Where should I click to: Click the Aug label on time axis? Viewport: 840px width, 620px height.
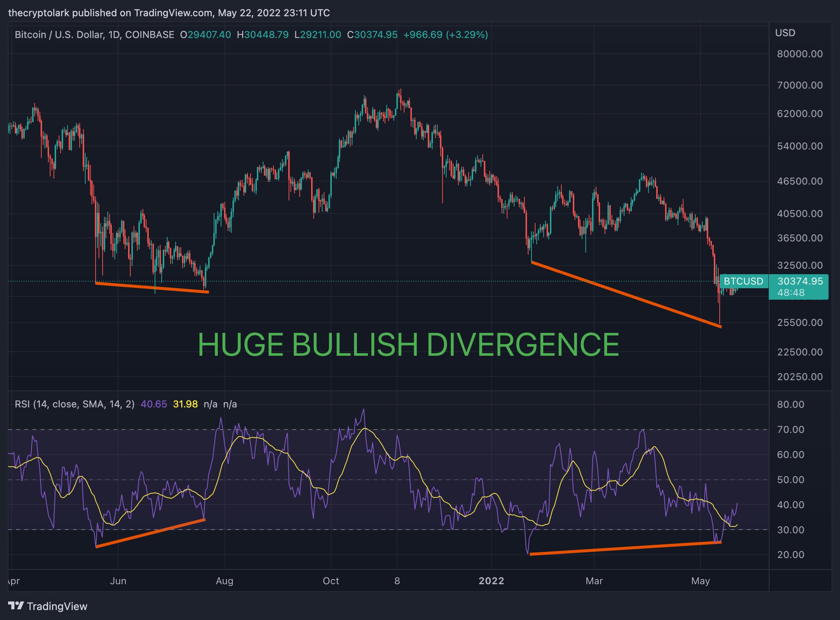(x=224, y=581)
